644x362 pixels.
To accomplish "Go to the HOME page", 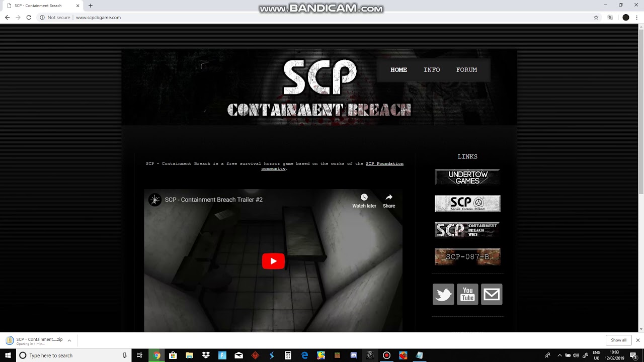I will tap(398, 70).
